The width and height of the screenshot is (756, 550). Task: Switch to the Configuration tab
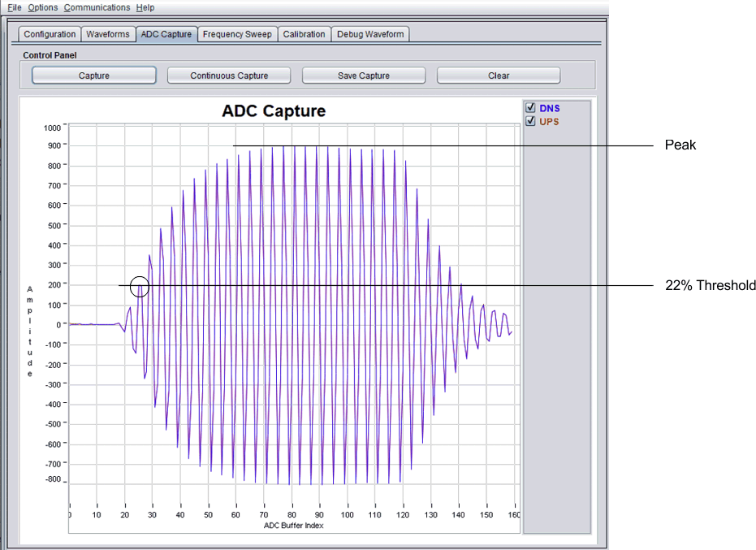pyautogui.click(x=48, y=34)
